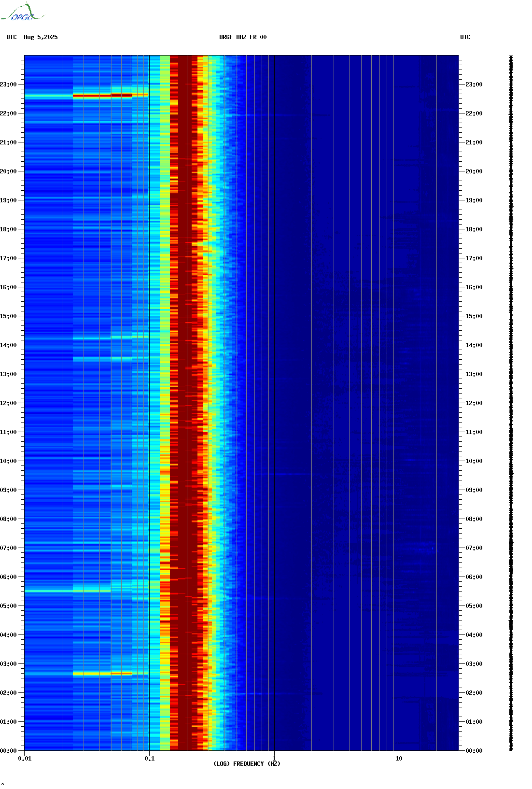Image resolution: width=532 pixels, height=789 pixels.
Task: Click the cyan low-frequency streak near 05:30
Action: 68,591
